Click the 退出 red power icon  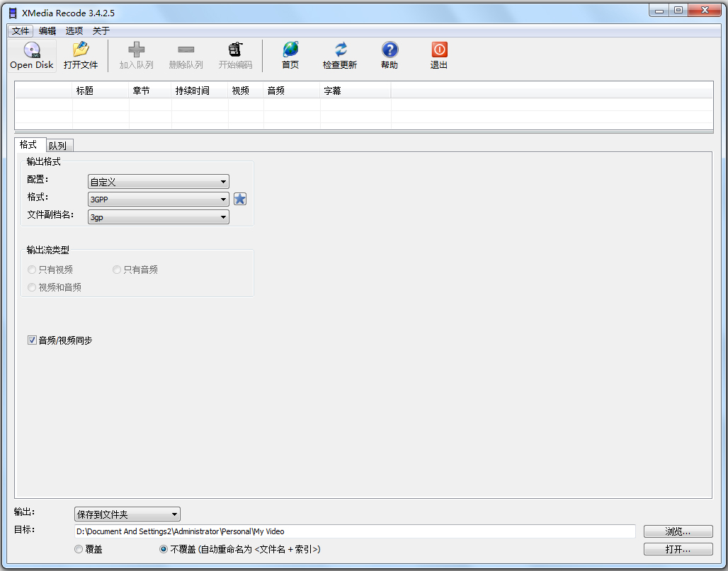(x=439, y=49)
